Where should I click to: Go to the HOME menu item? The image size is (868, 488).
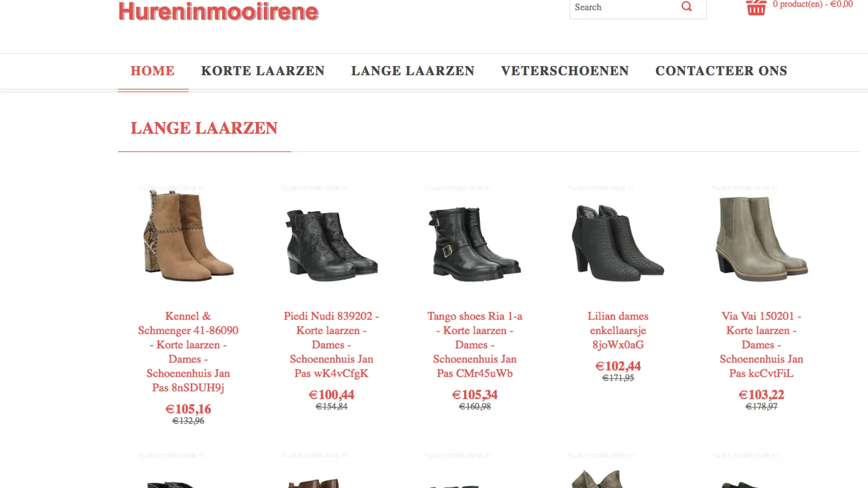tap(153, 71)
